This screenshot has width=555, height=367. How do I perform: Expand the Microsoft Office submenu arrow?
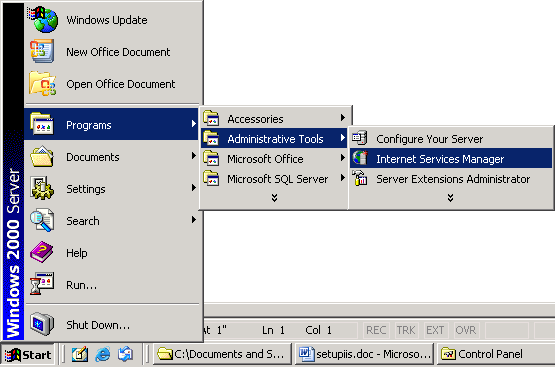[343, 157]
